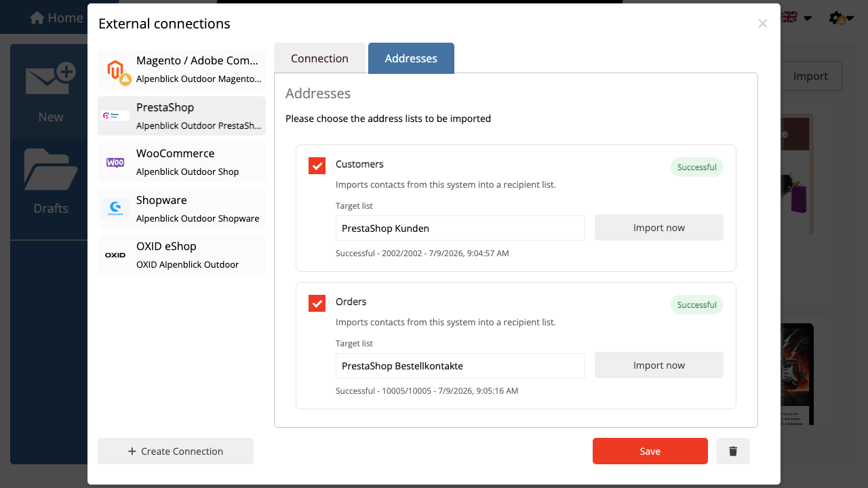Screen dimensions: 868x488
Task: Select the OXID eShop connection entry
Action: pyautogui.click(x=182, y=256)
